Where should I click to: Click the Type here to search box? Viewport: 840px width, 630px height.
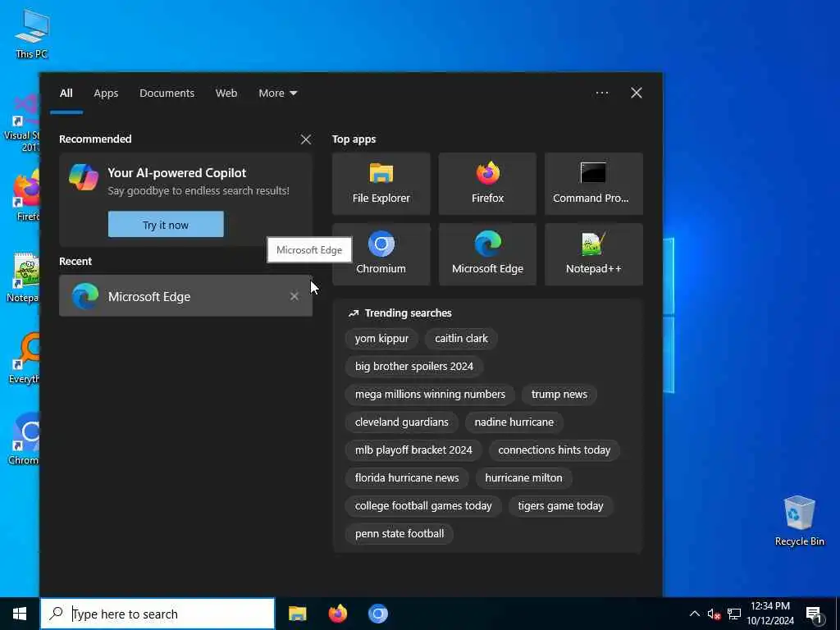pos(157,614)
